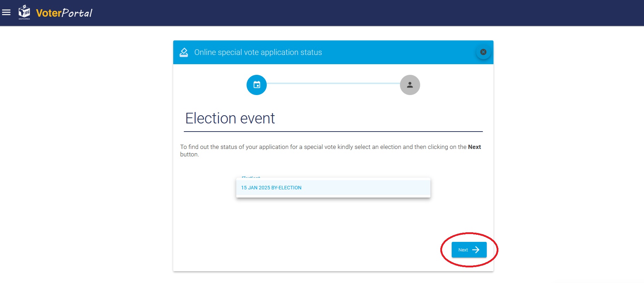Open the hamburger navigation menu
The image size is (644, 283).
[6, 13]
